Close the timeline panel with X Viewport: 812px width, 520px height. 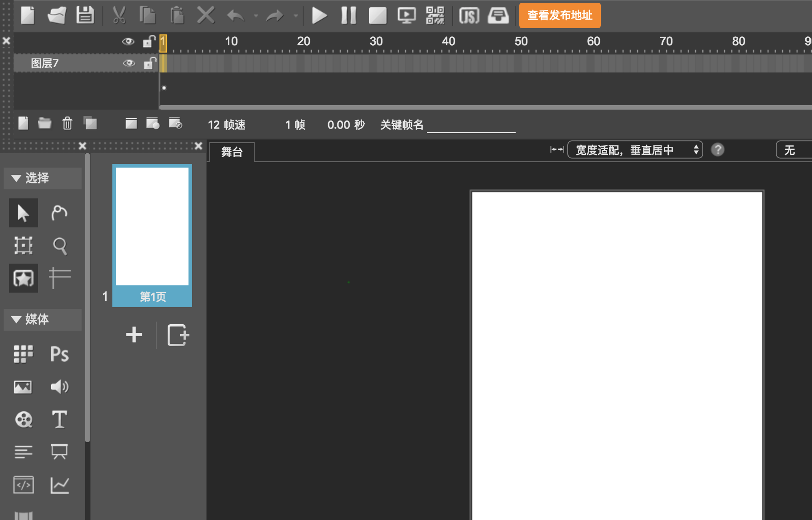click(6, 41)
